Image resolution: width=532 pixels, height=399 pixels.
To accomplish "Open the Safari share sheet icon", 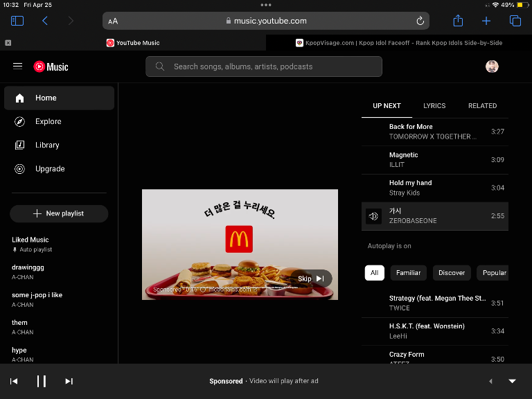I will click(x=458, y=21).
